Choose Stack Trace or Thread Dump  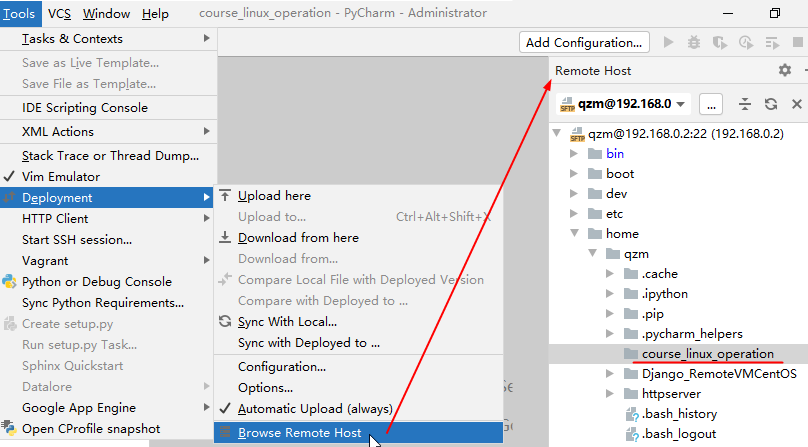108,156
